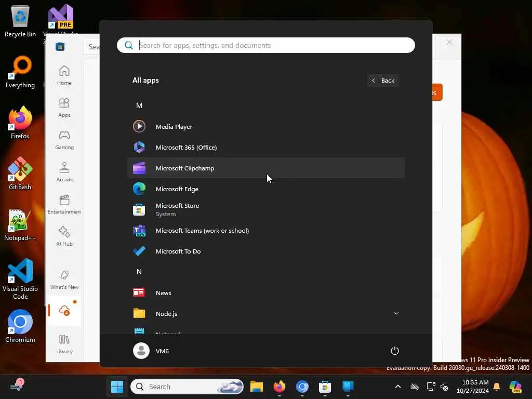Image resolution: width=532 pixels, height=399 pixels.
Task: Open Firefox from taskbar
Action: [279, 387]
